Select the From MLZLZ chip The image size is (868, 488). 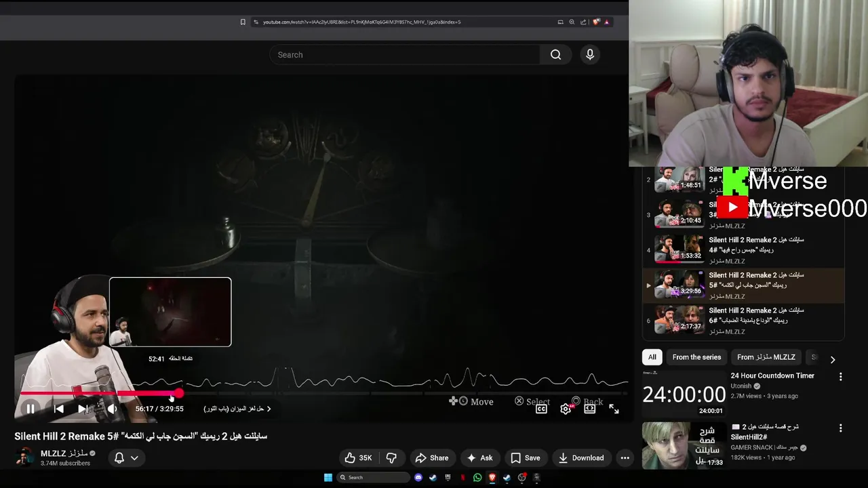click(x=766, y=357)
